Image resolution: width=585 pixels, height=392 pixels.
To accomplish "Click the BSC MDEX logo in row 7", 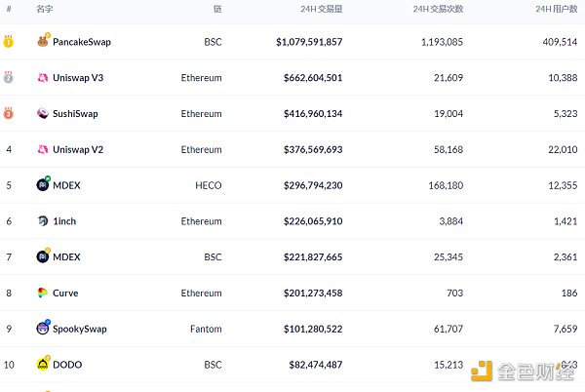I will pyautogui.click(x=43, y=256).
